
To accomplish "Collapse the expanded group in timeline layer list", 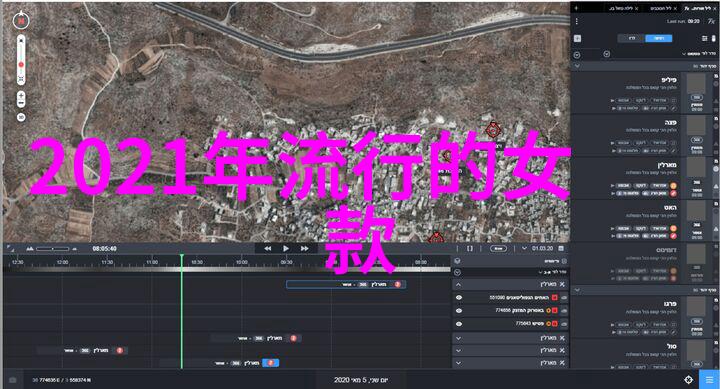I will coord(458,285).
